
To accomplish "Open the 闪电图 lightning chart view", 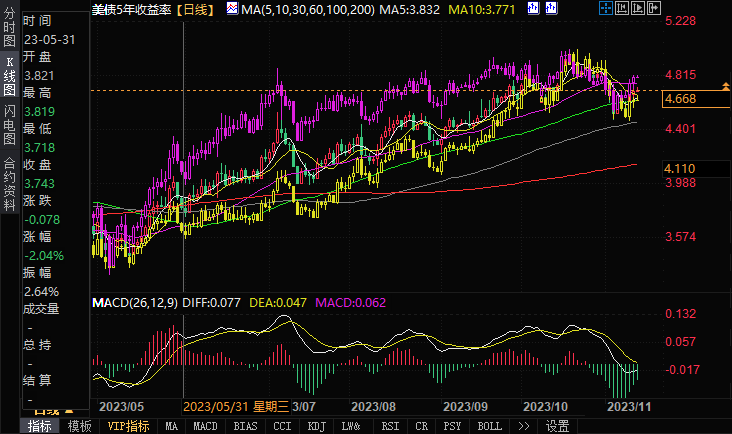I will click(9, 124).
